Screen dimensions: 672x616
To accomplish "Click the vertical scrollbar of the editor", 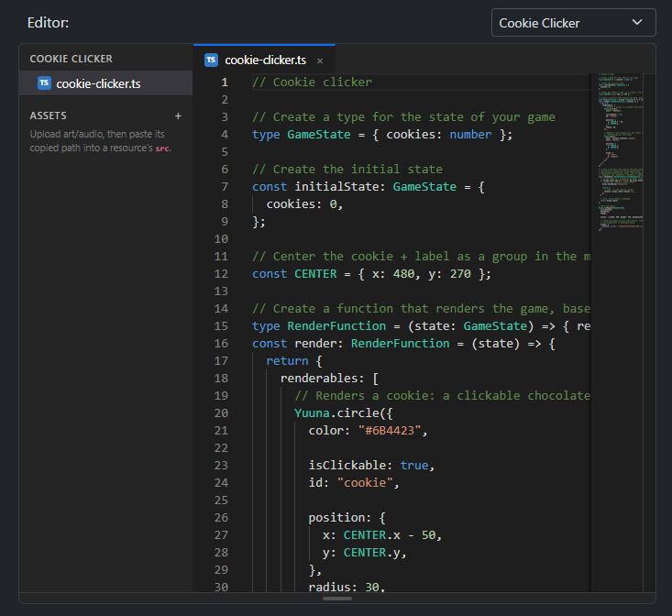I will click(649, 333).
